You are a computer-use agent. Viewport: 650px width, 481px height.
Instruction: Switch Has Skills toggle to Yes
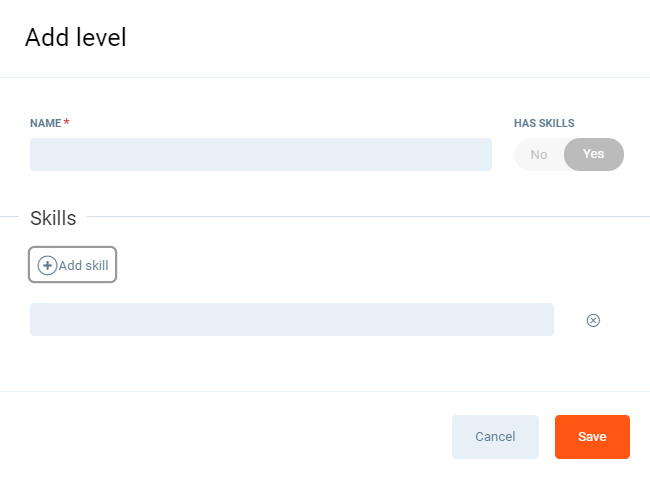coord(594,155)
